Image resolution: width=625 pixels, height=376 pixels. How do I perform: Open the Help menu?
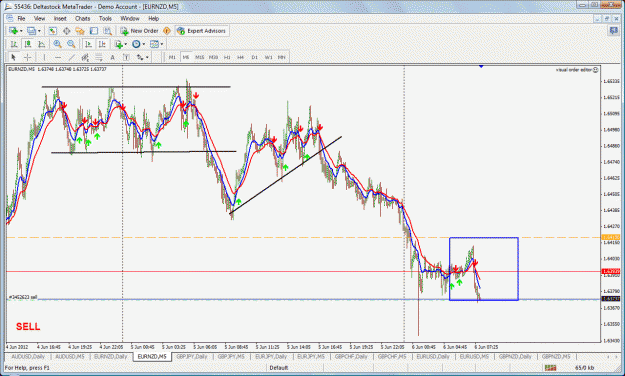153,18
